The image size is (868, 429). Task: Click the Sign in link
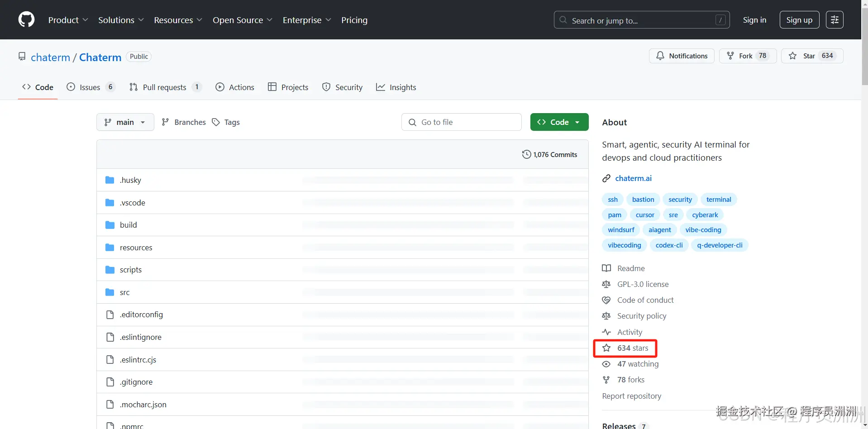click(754, 20)
